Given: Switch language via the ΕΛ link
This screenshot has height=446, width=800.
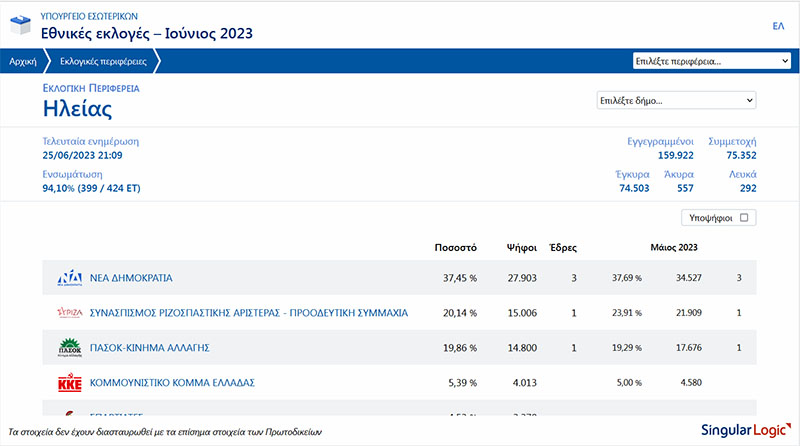Looking at the screenshot, I should coord(778,26).
